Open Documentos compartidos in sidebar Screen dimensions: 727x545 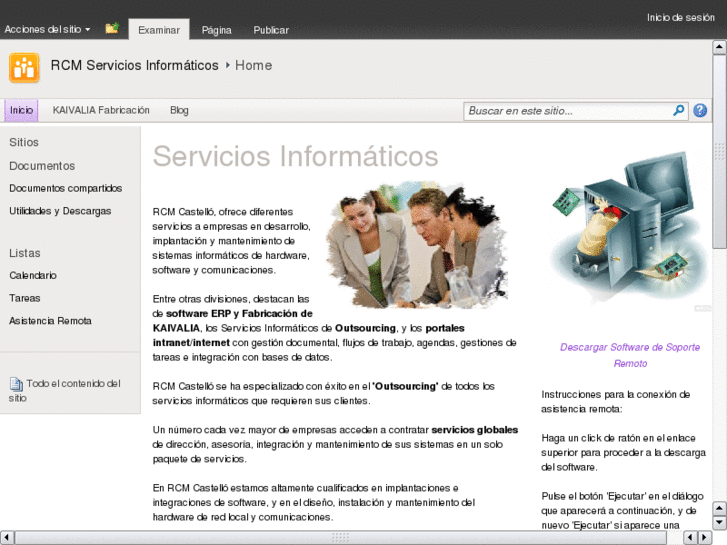coord(65,188)
